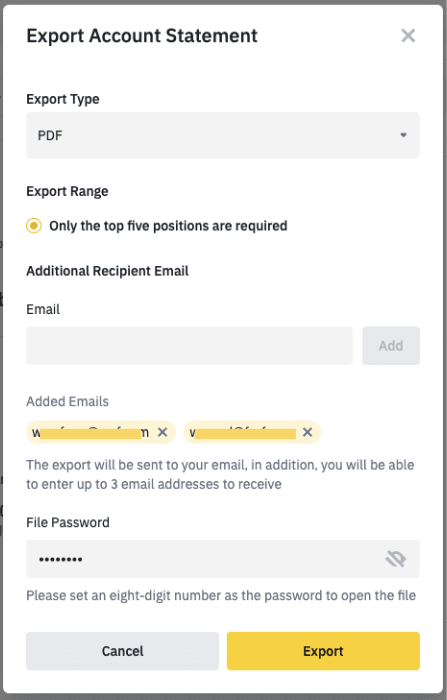Viewport: 447px width, 700px height.
Task: Click the Export Account Statement title
Action: (x=142, y=36)
